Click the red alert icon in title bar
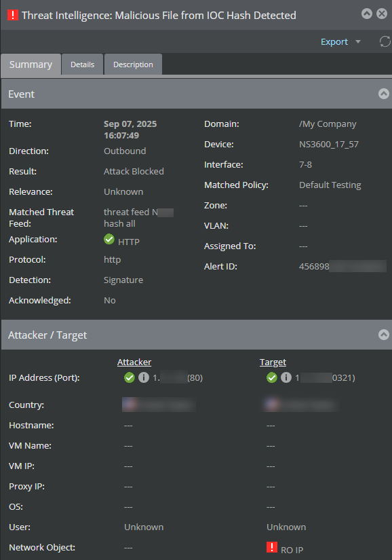The height and width of the screenshot is (560, 392). click(x=13, y=15)
